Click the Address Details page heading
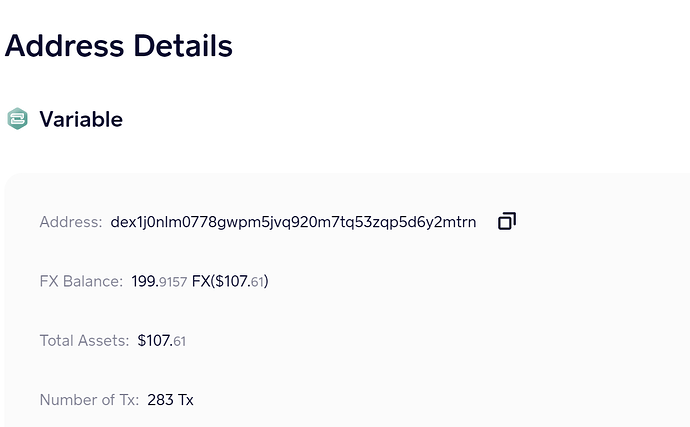The image size is (690, 427). pos(119,46)
